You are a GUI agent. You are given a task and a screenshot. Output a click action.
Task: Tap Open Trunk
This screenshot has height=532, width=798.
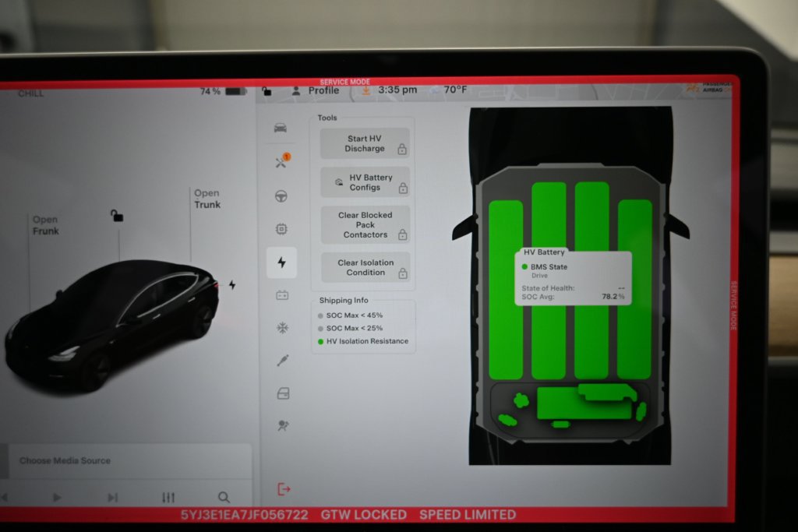click(x=207, y=199)
